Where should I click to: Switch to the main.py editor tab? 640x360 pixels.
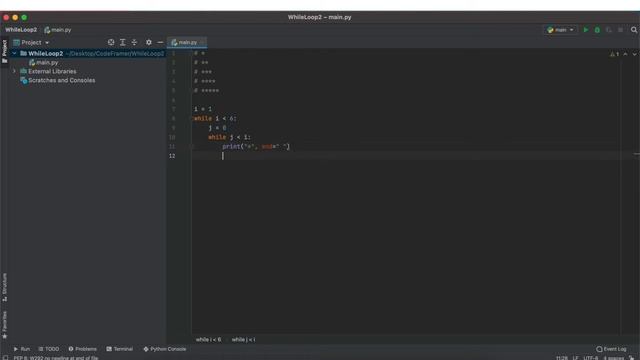[186, 42]
